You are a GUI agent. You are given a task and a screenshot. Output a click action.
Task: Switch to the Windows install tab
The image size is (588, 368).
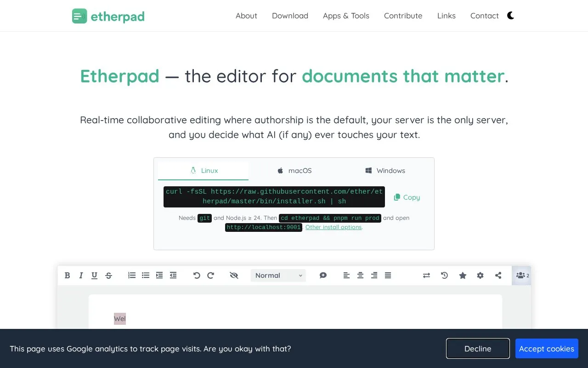(385, 171)
